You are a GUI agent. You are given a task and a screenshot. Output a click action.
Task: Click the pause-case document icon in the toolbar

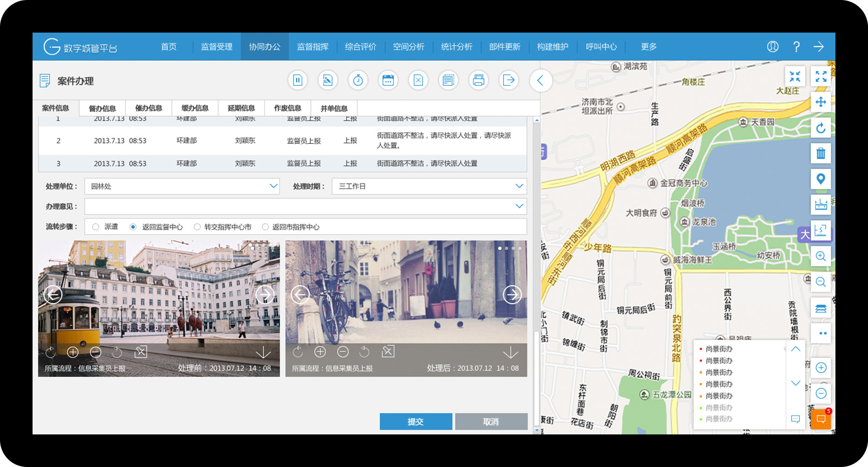tap(297, 80)
